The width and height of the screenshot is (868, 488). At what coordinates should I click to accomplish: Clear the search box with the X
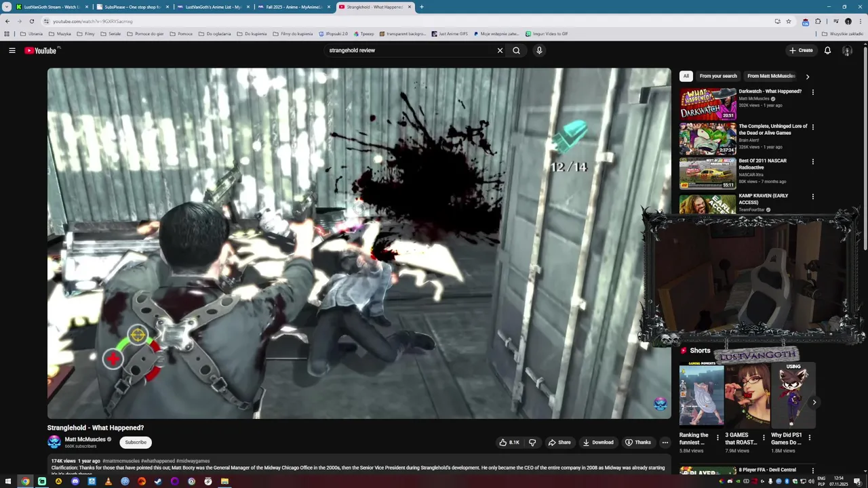click(x=500, y=50)
